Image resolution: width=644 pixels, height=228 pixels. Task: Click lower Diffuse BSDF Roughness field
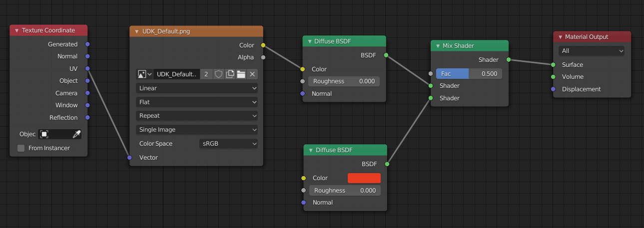tap(345, 191)
